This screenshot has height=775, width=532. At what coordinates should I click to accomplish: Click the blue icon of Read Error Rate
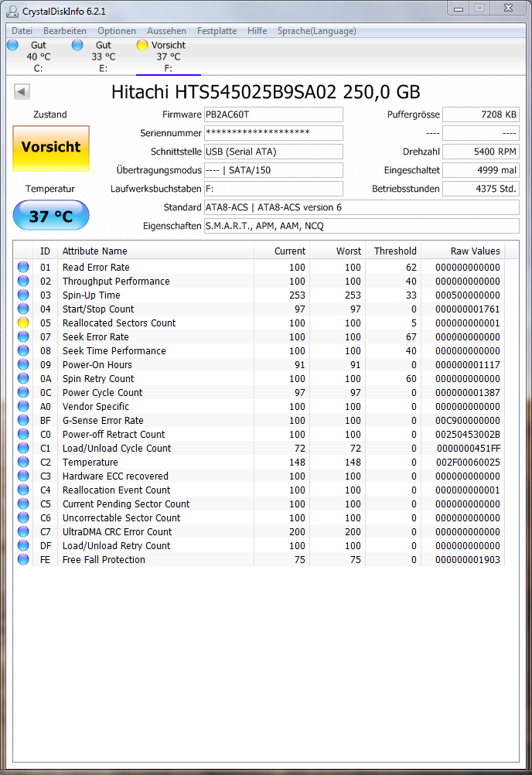click(23, 267)
